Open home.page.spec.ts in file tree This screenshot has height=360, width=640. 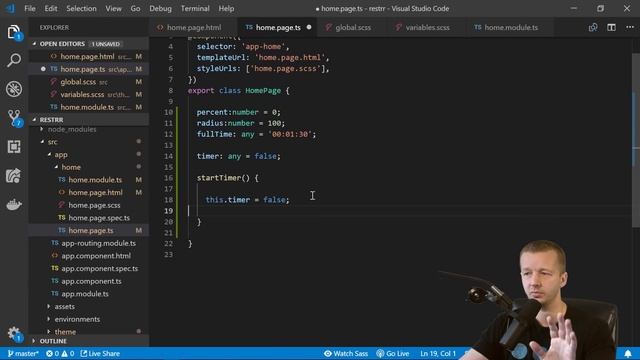click(89, 218)
